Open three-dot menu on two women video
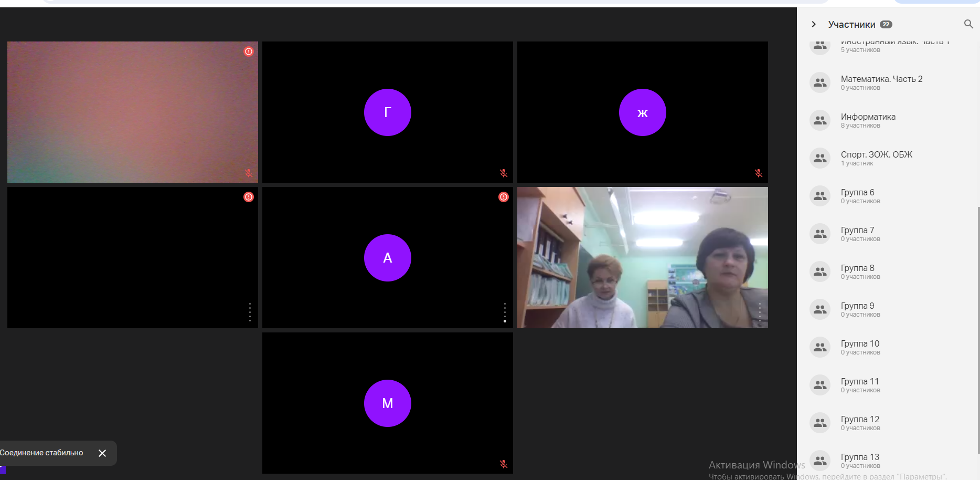 point(760,312)
